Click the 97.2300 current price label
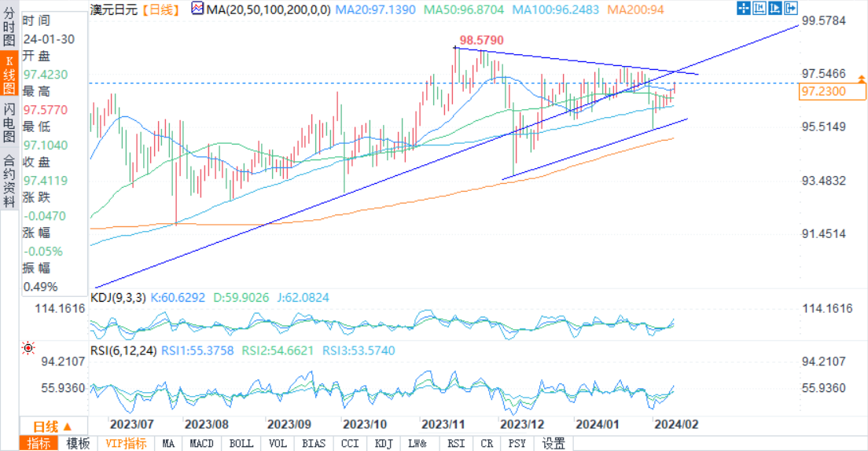This screenshot has width=868, height=451. (822, 92)
